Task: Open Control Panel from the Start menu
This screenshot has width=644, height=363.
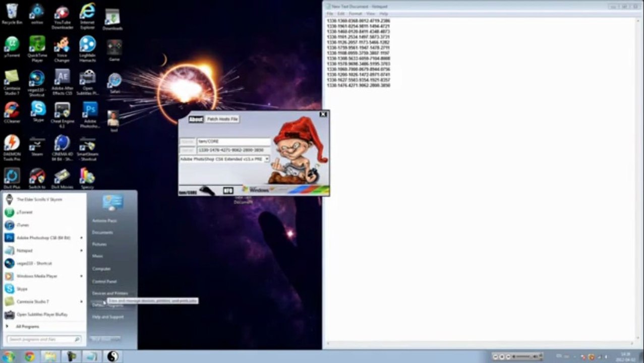Action: click(104, 281)
